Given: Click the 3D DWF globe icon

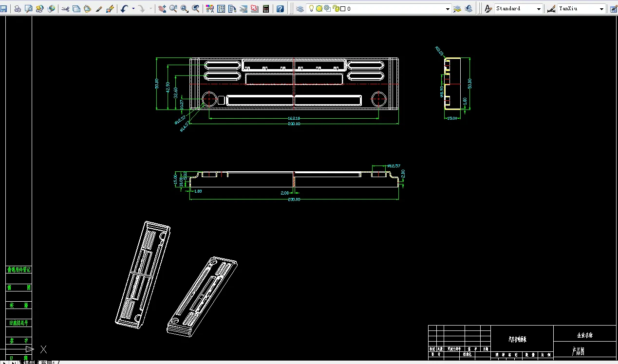Looking at the screenshot, I should 51,9.
